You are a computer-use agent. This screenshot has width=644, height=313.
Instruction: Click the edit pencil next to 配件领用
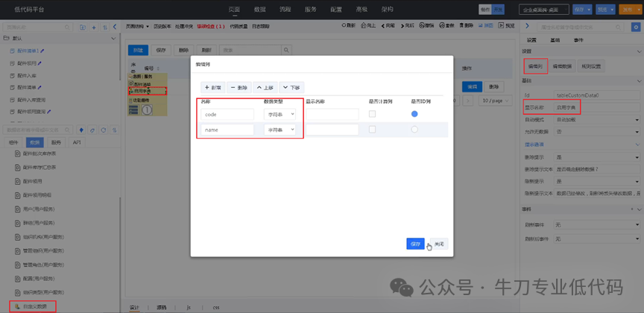pos(40,63)
